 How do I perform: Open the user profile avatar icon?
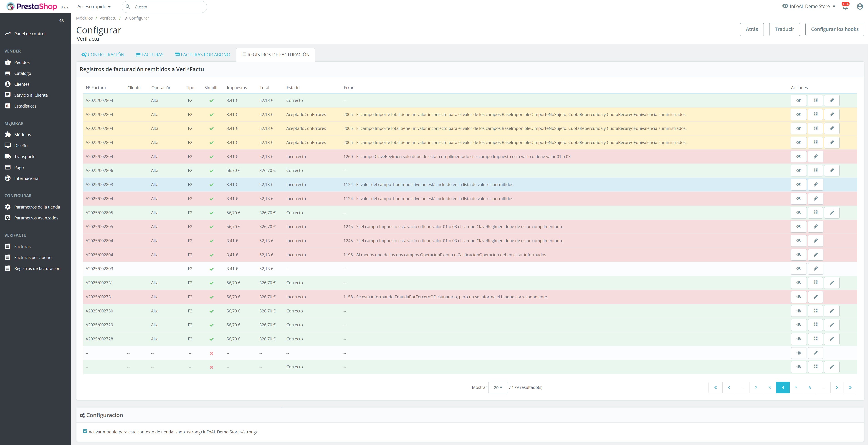[860, 6]
